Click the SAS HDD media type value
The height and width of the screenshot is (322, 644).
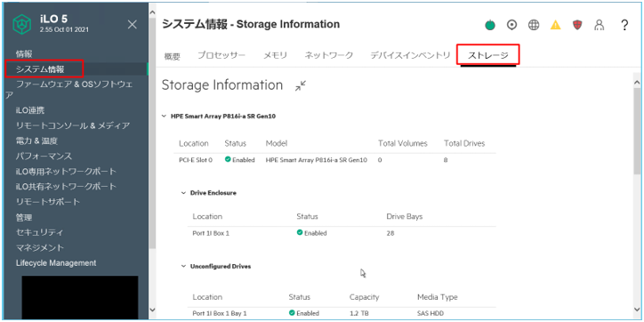coord(431,313)
